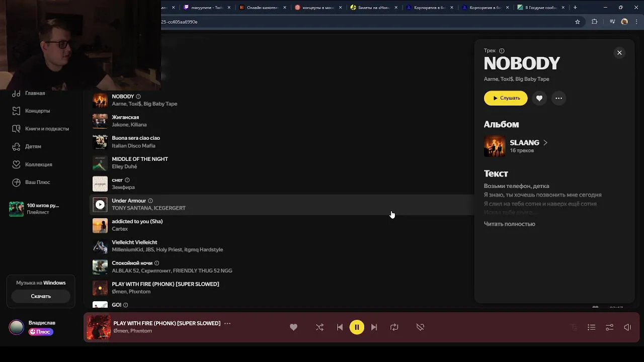Image resolution: width=644 pixels, height=362 pixels.
Task: Click NOBODY cover thumbnail in track list
Action: point(100,100)
